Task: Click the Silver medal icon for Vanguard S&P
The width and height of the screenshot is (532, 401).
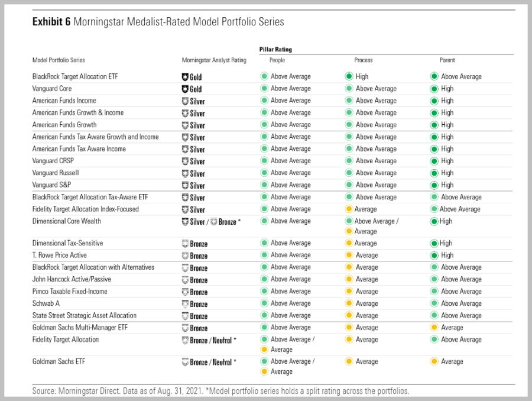Action: tap(185, 185)
